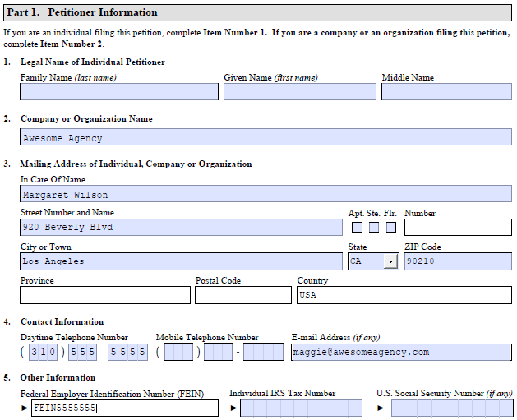The image size is (517, 420).
Task: Click the U.S. Social Security Number field
Action: click(x=452, y=408)
